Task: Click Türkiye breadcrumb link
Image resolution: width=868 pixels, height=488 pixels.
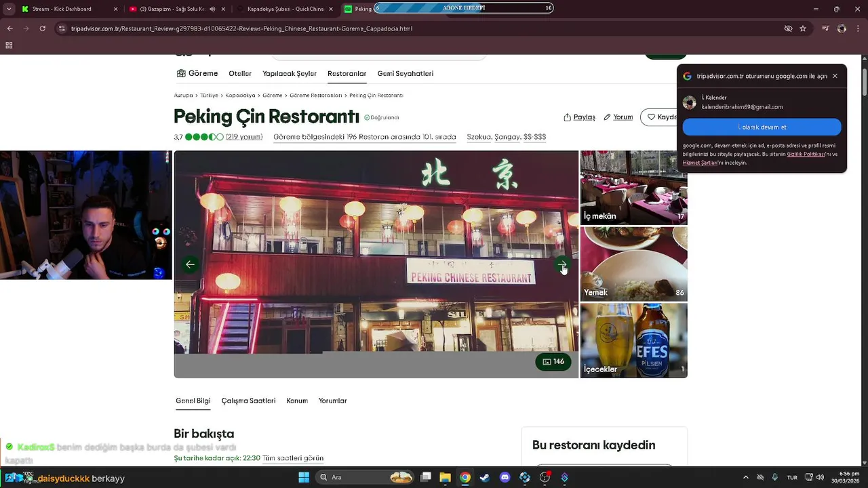Action: point(209,96)
